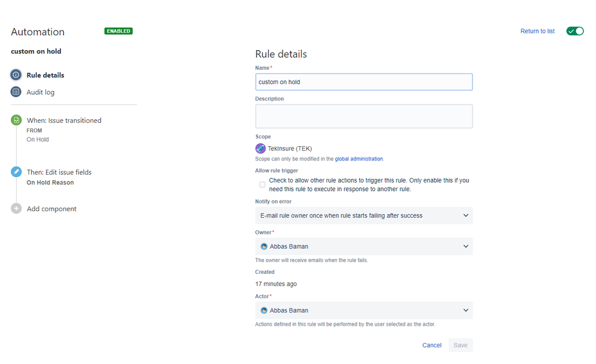The image size is (596, 364).
Task: Check the Allow rule trigger checkbox
Action: coord(263,184)
